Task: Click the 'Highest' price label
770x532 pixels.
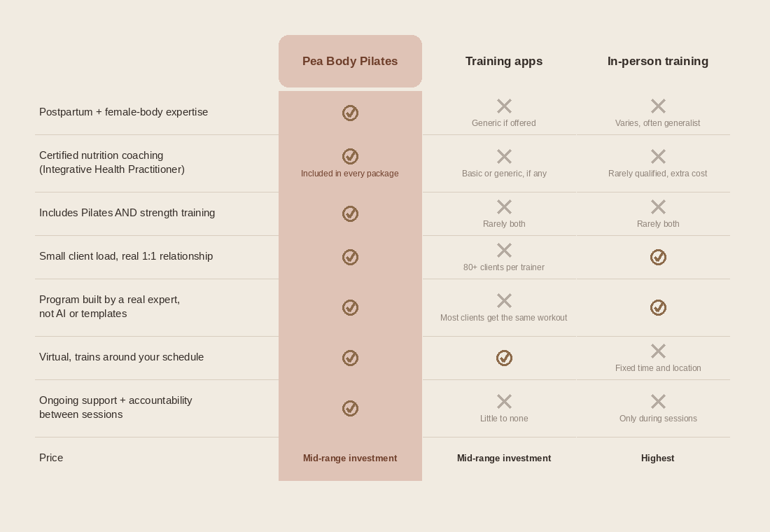Action: 657,458
